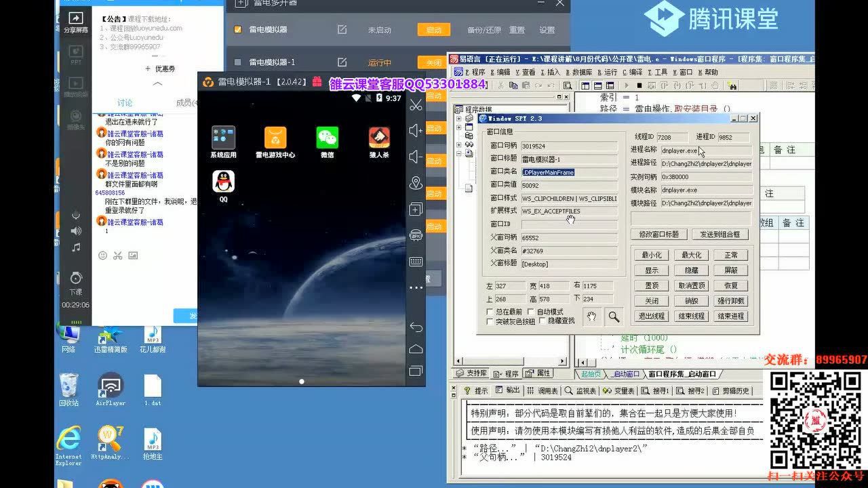Open keyboard mapping icon in emulator sidebar
Image resolution: width=868 pixels, height=488 pixels.
[x=416, y=262]
